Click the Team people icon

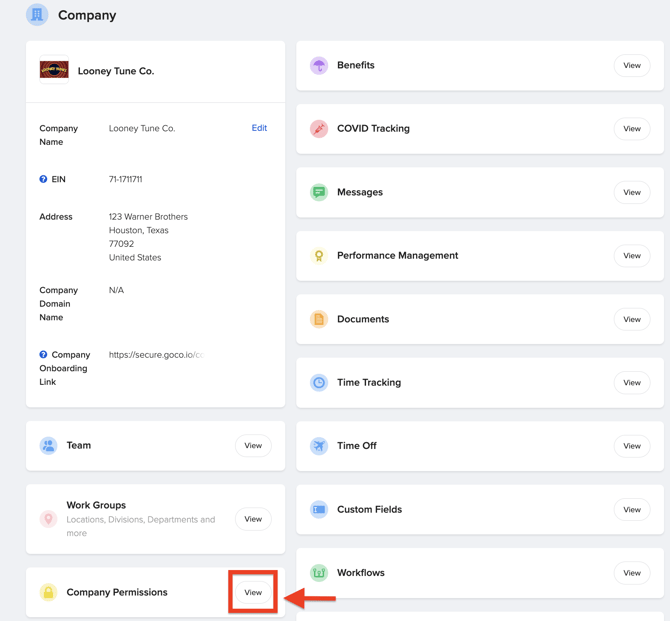click(x=48, y=445)
